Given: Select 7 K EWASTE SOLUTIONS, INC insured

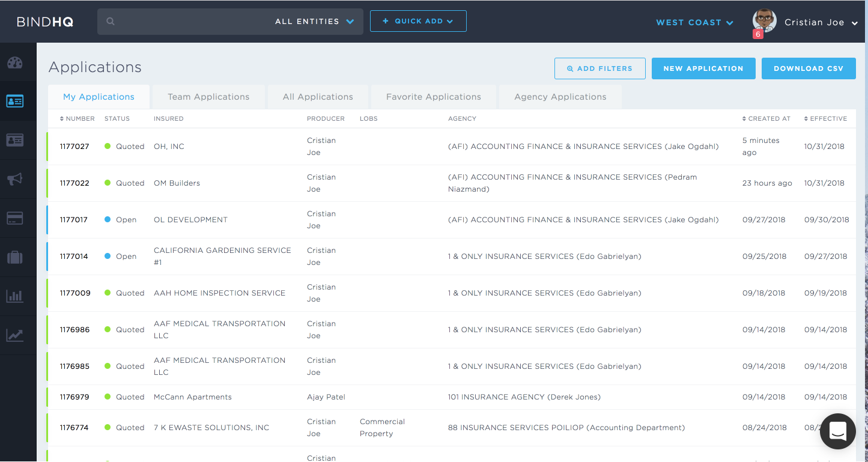Looking at the screenshot, I should coord(211,428).
